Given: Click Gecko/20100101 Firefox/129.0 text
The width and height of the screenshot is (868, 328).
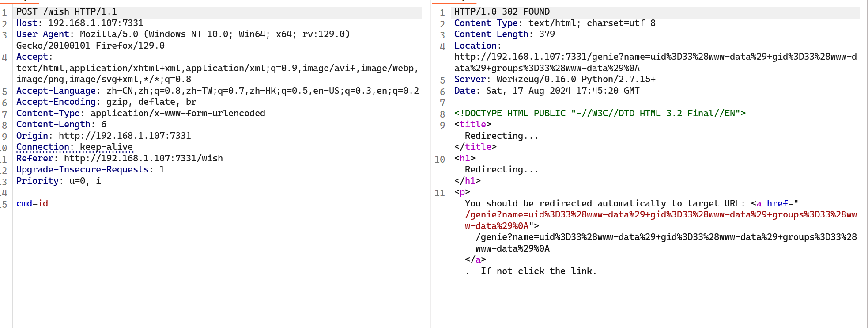Looking at the screenshot, I should pyautogui.click(x=91, y=46).
